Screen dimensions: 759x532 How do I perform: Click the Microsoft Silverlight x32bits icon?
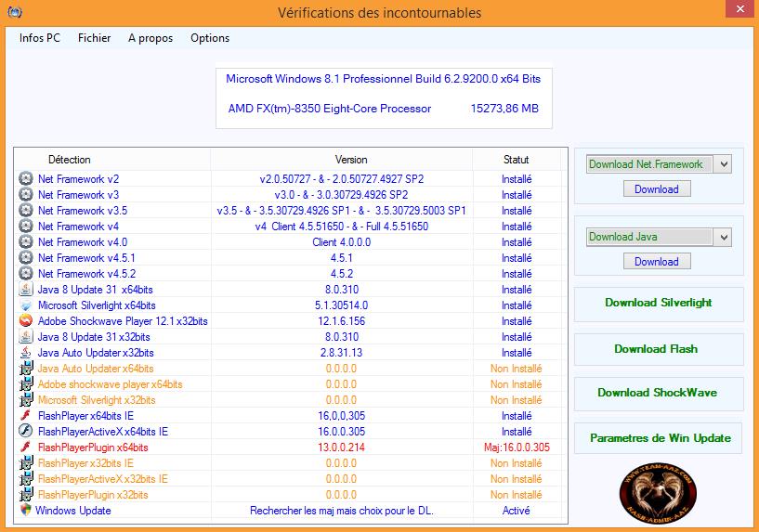26,400
